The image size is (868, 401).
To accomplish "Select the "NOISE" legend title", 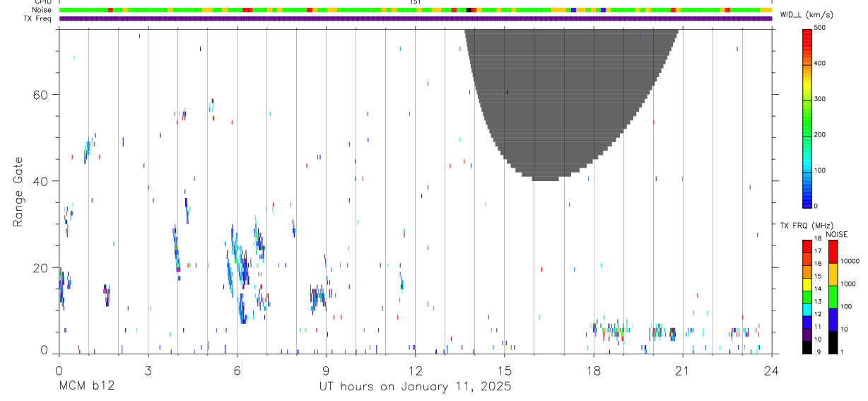I will (836, 234).
